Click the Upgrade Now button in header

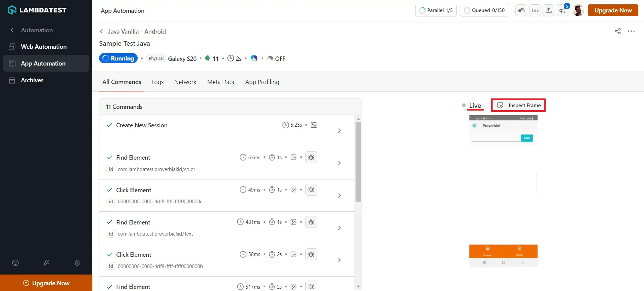coord(613,10)
